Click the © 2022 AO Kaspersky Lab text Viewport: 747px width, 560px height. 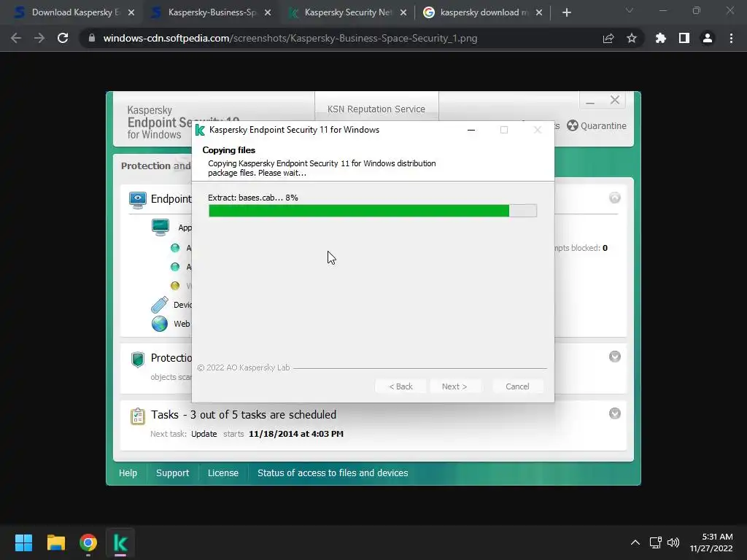pyautogui.click(x=244, y=367)
